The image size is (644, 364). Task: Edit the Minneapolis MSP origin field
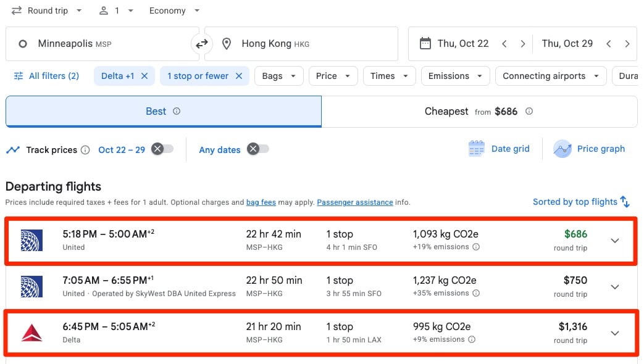point(102,44)
